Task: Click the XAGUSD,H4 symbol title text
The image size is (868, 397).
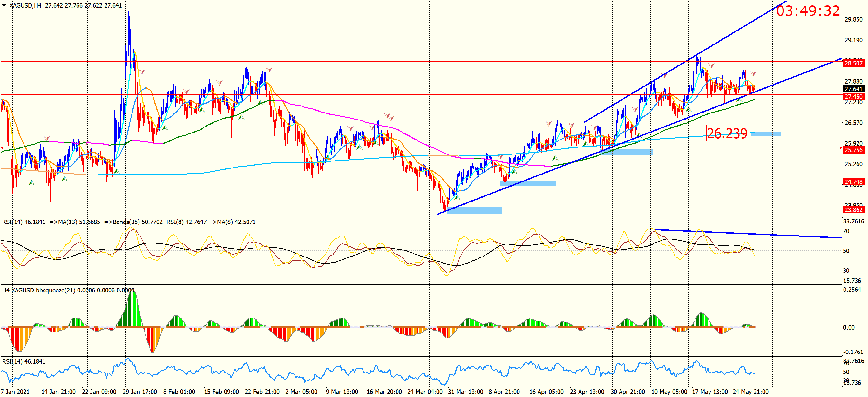Action: click(x=25, y=5)
